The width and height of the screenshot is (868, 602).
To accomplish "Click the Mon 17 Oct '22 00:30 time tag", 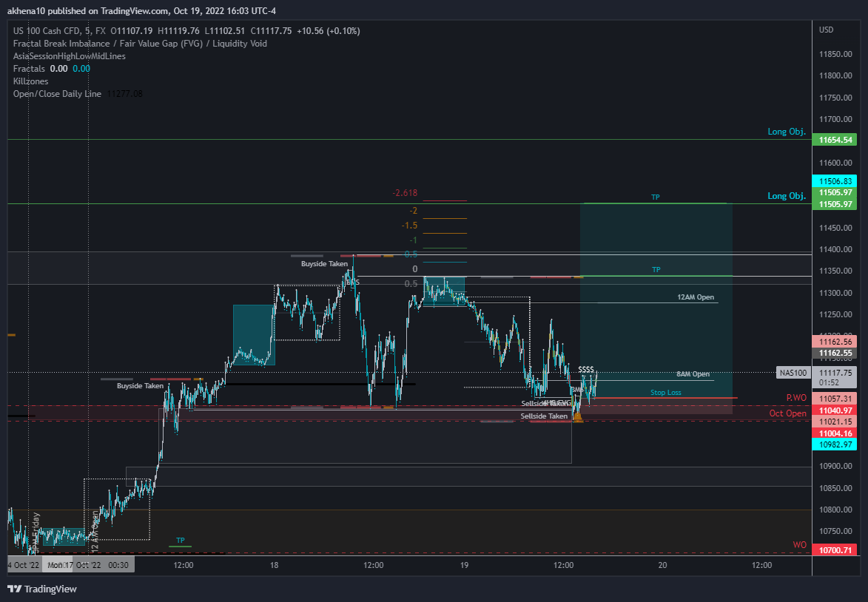I will 87,565.
